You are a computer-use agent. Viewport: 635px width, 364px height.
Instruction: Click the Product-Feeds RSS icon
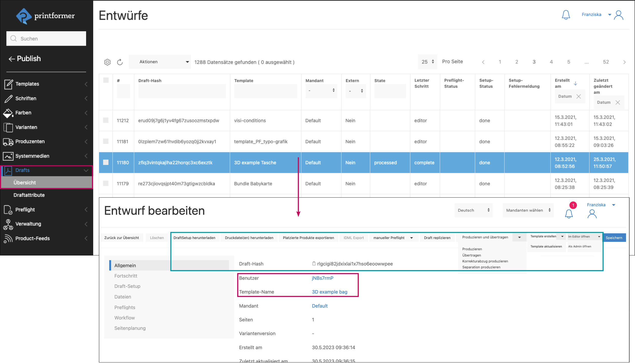8,239
